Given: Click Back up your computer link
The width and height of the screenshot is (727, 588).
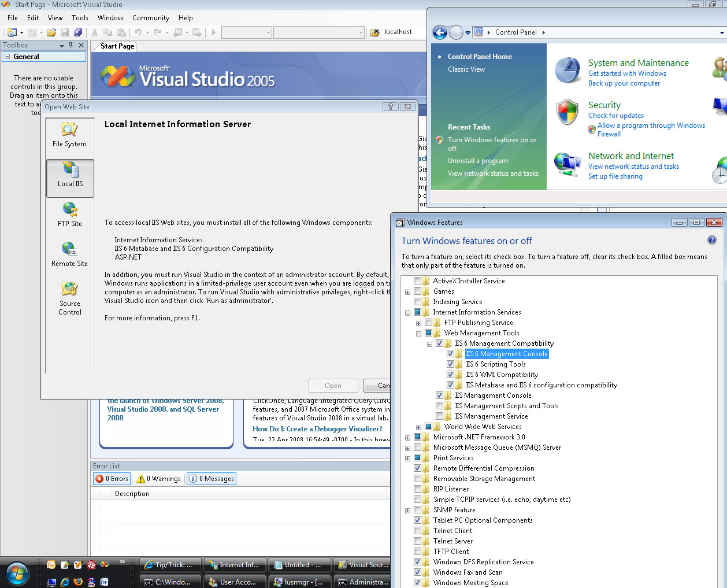Looking at the screenshot, I should (x=624, y=83).
